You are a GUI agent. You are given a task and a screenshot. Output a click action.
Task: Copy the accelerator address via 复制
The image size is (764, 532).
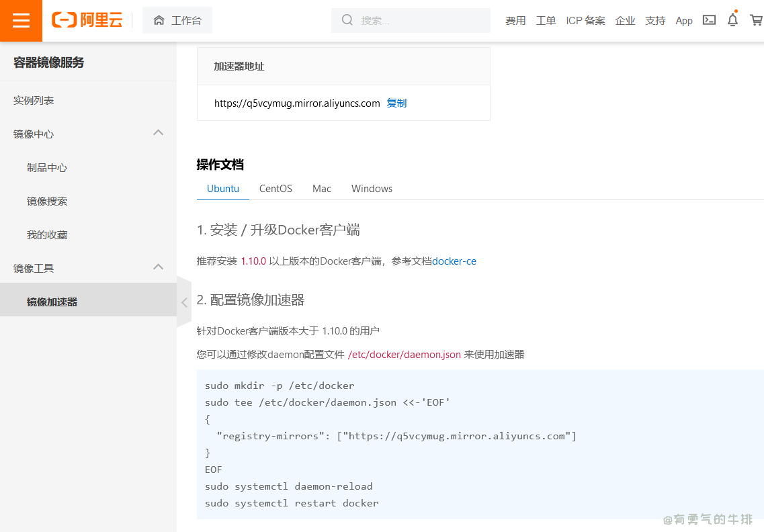coord(396,103)
